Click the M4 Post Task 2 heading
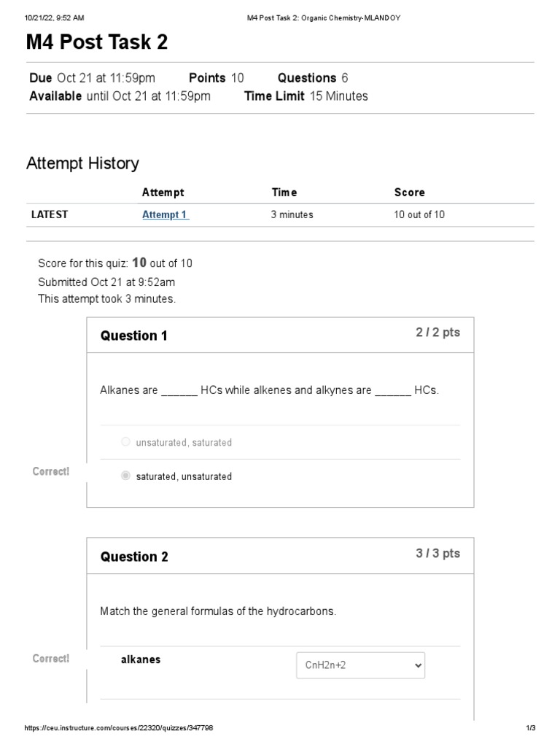 [97, 42]
